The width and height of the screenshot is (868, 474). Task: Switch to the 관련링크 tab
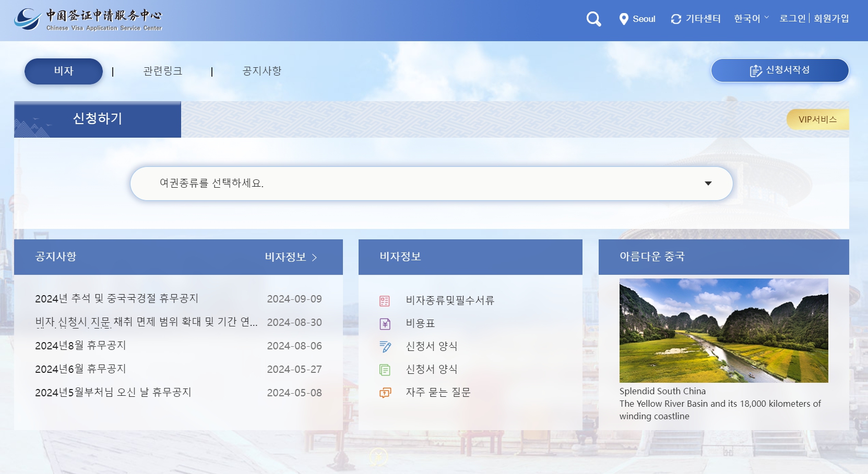pyautogui.click(x=162, y=71)
